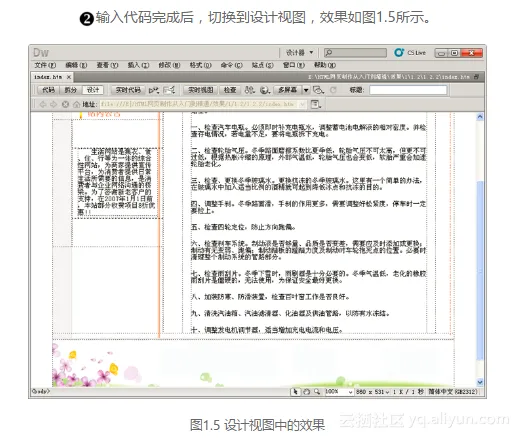The width and height of the screenshot is (520, 439).
Task: Restore down the document window icon
Action: point(476,77)
